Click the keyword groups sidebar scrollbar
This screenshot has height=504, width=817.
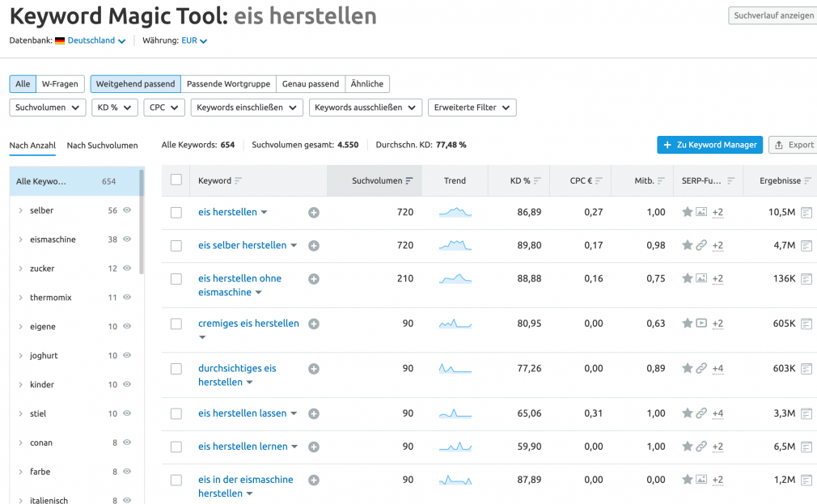(x=142, y=222)
